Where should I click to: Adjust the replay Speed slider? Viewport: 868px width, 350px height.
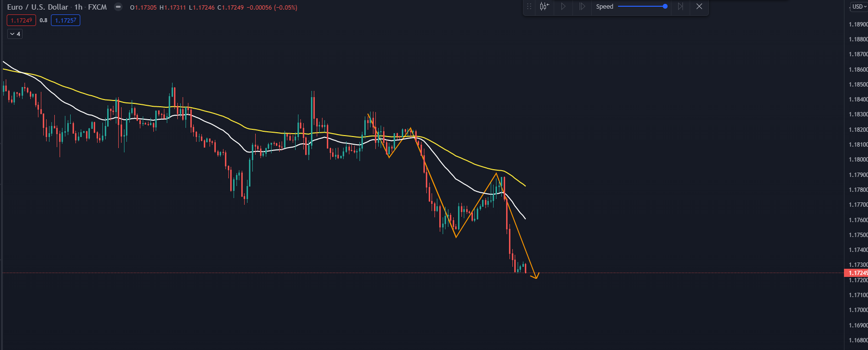coord(643,7)
